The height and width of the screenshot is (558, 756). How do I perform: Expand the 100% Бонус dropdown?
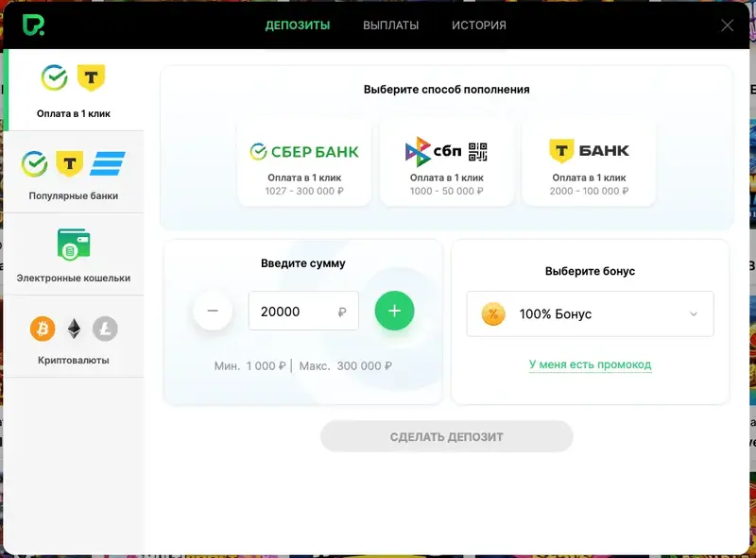590,314
